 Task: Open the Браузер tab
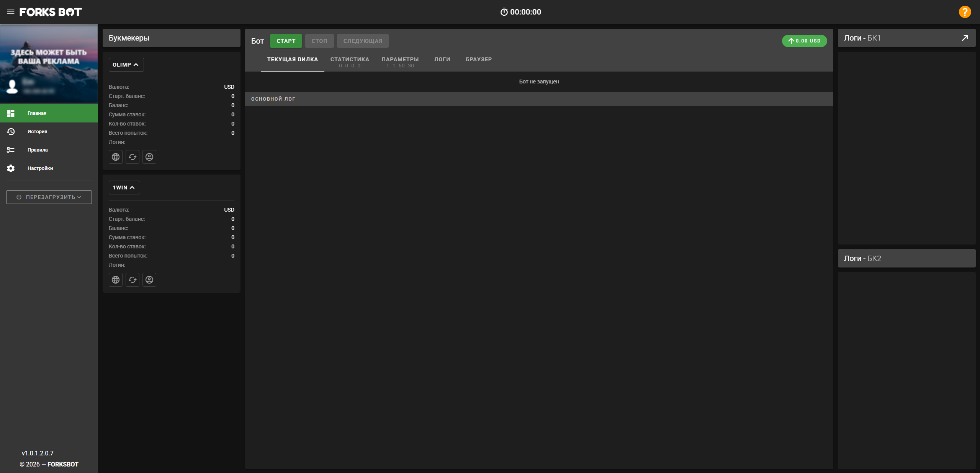479,59
